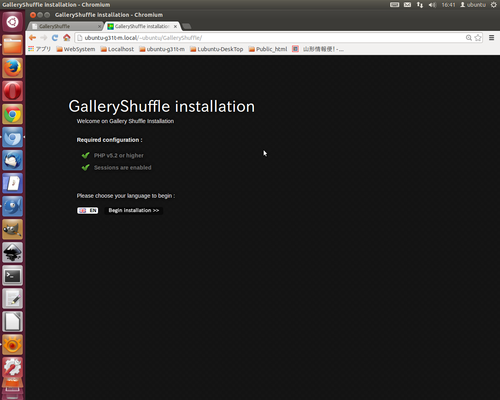Open the zoom magnifier icon in address bar
Image resolution: width=500 pixels, height=400 pixels.
click(469, 38)
